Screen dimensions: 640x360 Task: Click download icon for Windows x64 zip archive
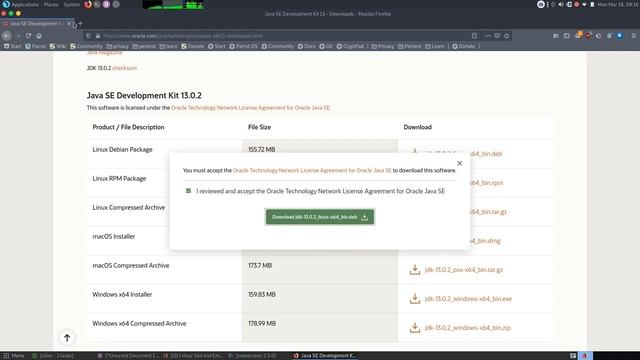[415, 327]
